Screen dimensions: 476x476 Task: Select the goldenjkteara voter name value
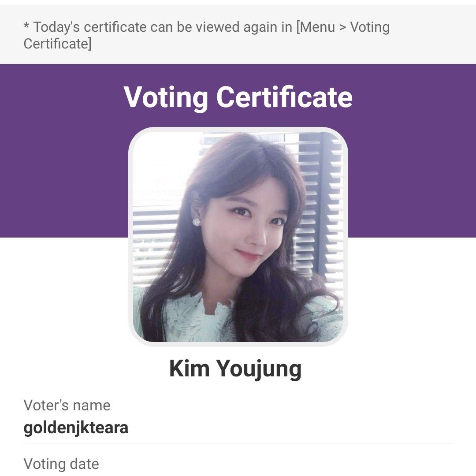[76, 428]
